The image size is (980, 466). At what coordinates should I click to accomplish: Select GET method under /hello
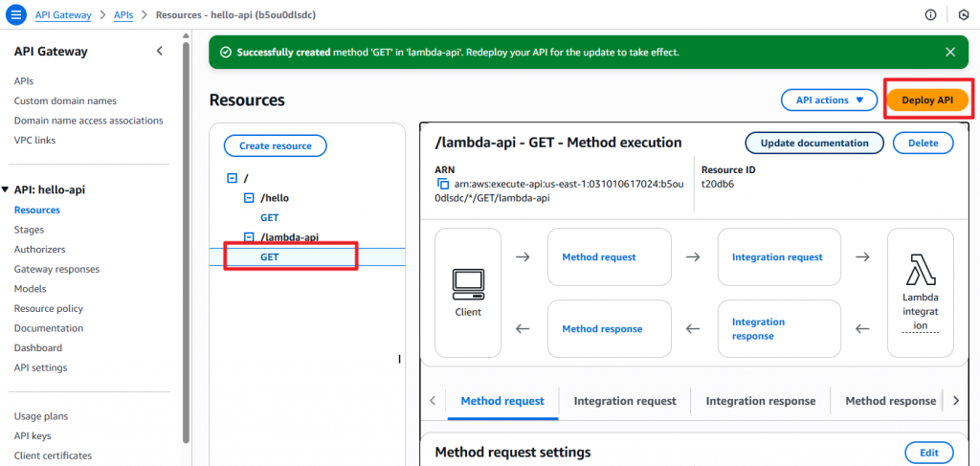click(x=270, y=217)
